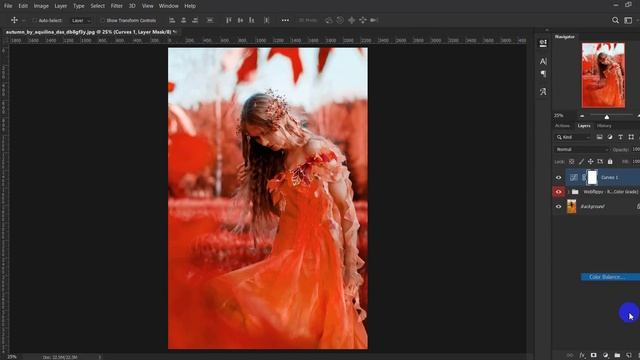Click the Navigator zoom out icon

(x=582, y=116)
